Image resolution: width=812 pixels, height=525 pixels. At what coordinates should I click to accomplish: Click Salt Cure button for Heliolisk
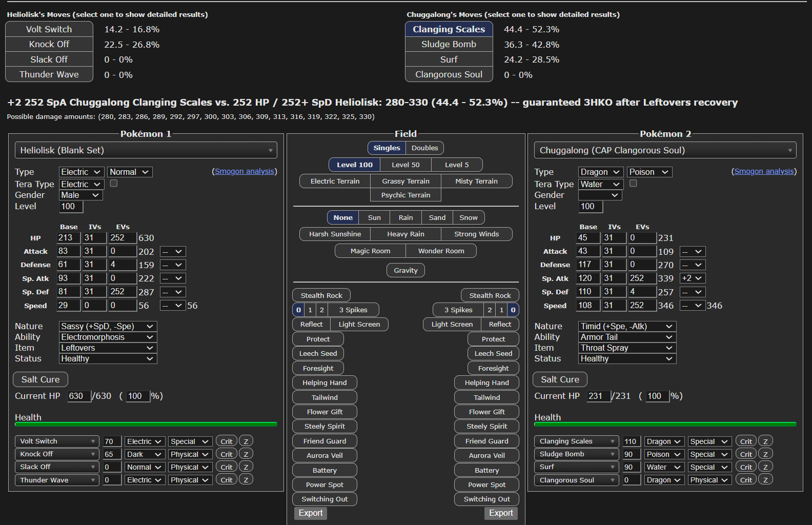[x=40, y=380]
